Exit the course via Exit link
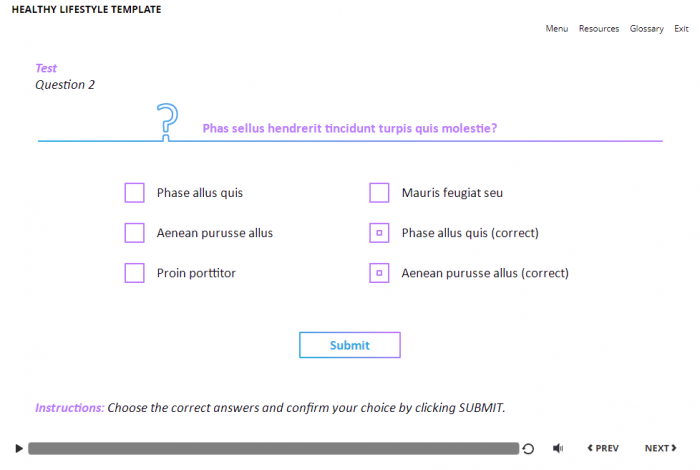700x470 pixels. pyautogui.click(x=681, y=29)
